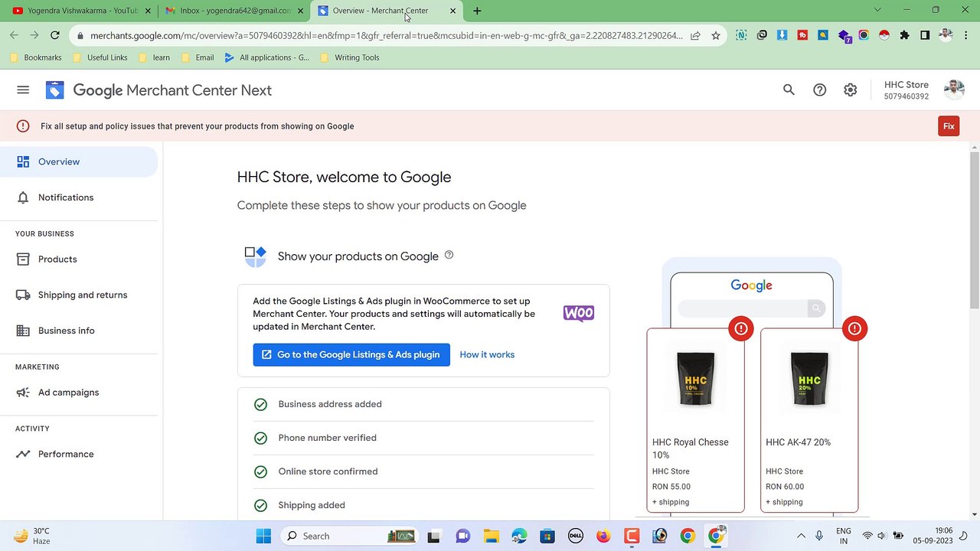Image resolution: width=980 pixels, height=551 pixels.
Task: Open the settings gear icon
Action: coord(850,90)
